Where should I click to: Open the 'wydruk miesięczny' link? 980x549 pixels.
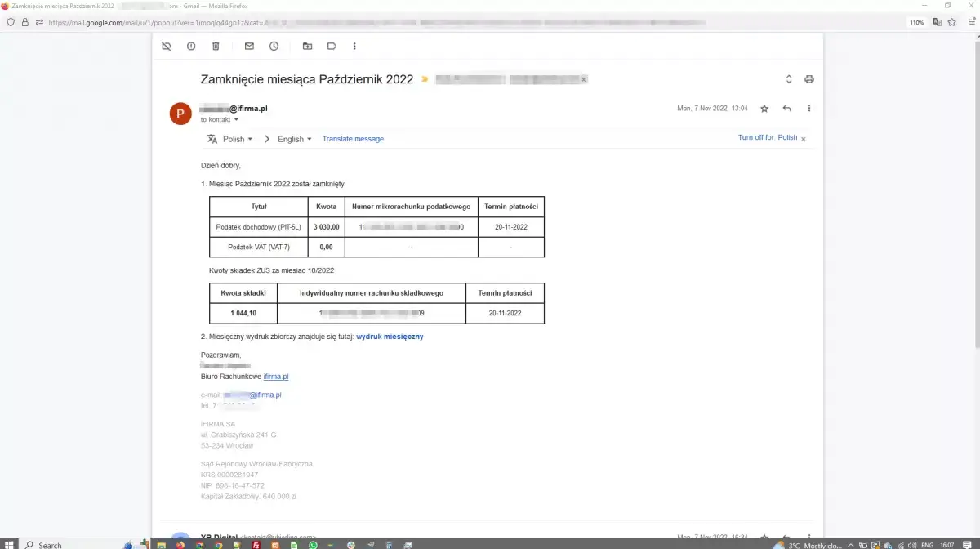point(390,337)
